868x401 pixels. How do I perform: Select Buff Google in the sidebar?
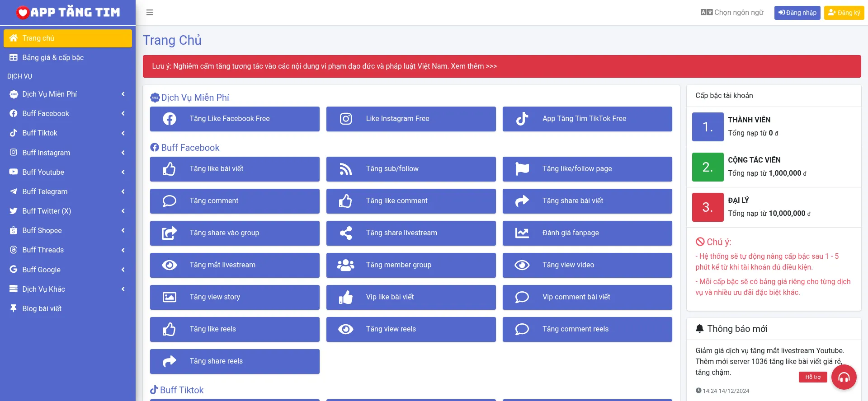(x=68, y=270)
